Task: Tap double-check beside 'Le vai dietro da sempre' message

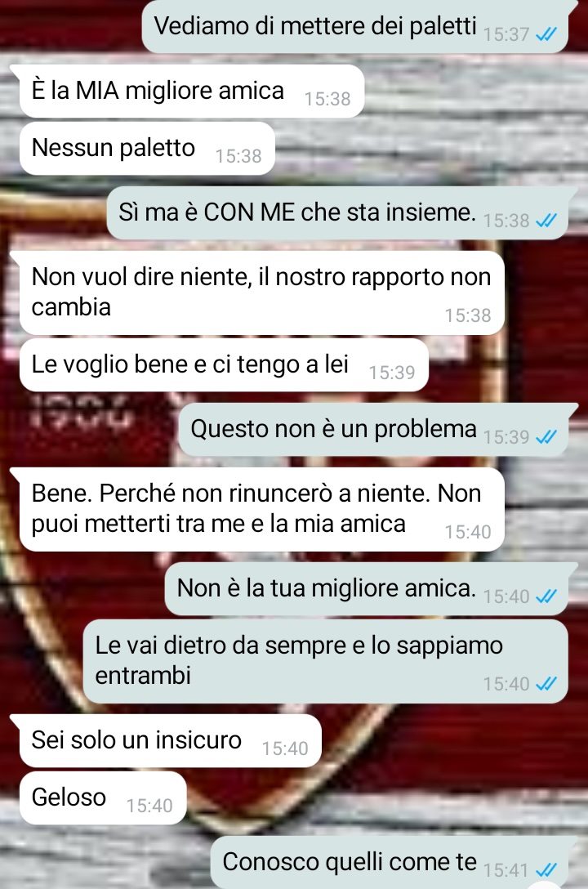Action: (546, 684)
